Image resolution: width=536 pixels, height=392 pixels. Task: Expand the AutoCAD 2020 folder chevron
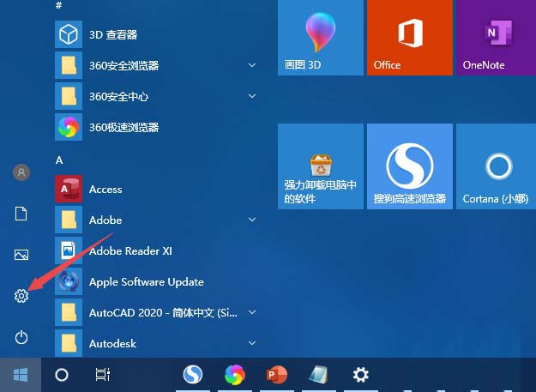point(252,312)
